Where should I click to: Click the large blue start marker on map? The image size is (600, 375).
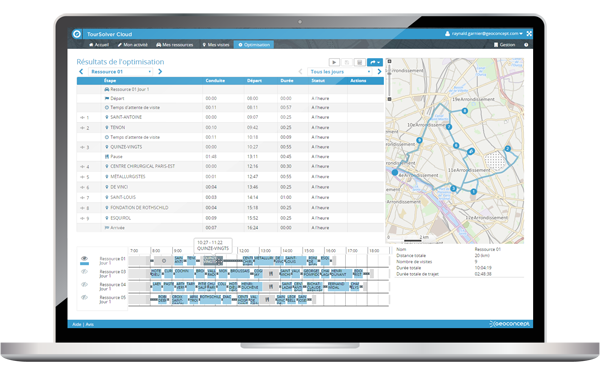[x=395, y=173]
